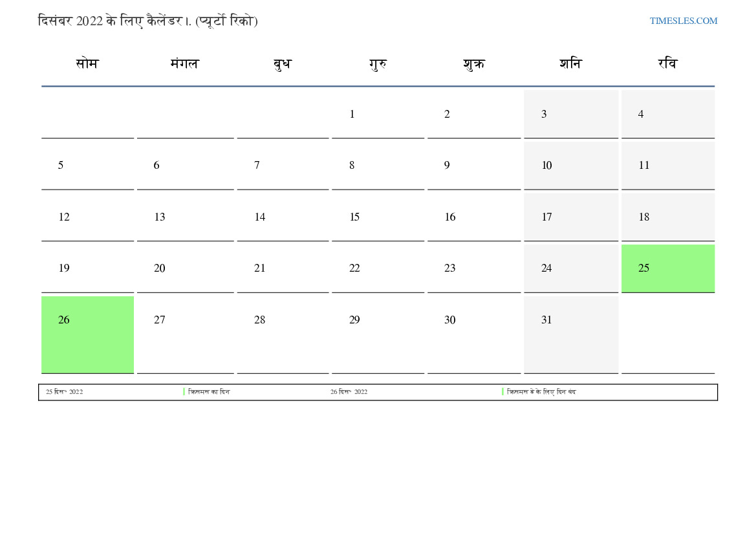Screen dimensions: 756x535
Task: Select date 20 in the calendar
Action: (x=185, y=268)
